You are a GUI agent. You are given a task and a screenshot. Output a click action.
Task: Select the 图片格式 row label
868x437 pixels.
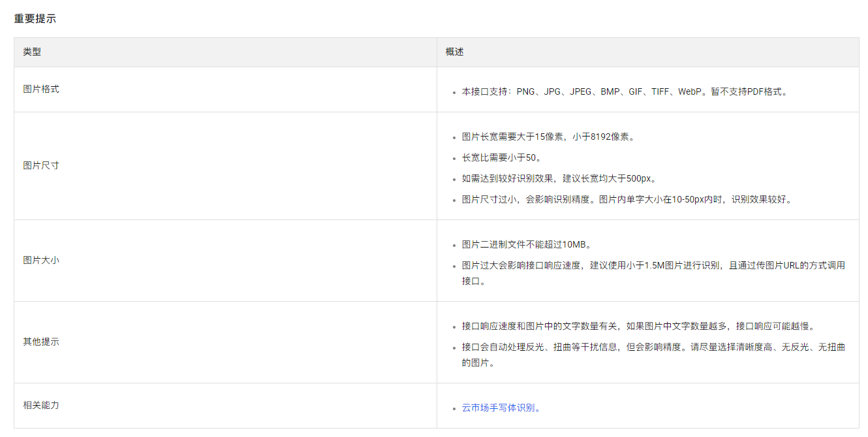(41, 89)
